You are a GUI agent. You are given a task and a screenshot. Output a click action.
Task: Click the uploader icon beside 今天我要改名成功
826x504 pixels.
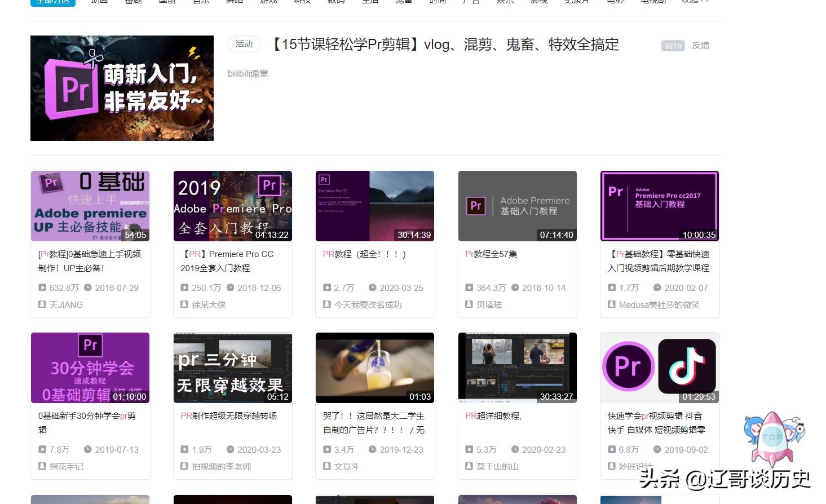click(x=327, y=304)
